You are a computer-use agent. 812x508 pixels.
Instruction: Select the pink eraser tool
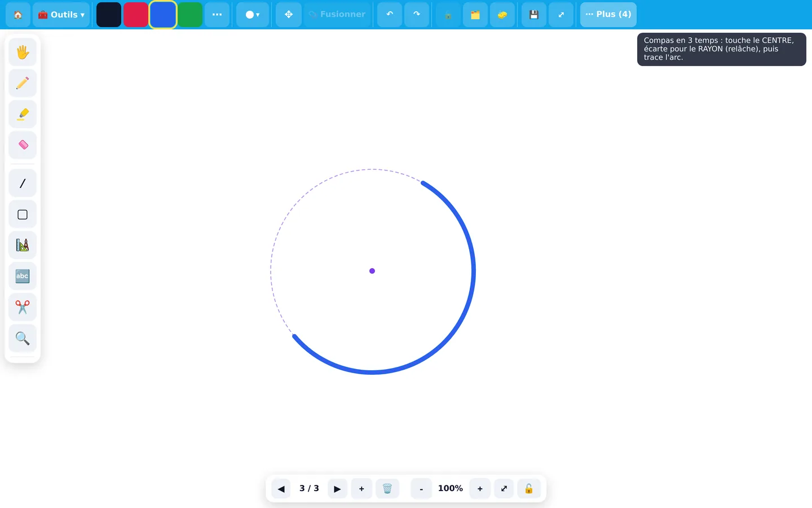tap(23, 146)
